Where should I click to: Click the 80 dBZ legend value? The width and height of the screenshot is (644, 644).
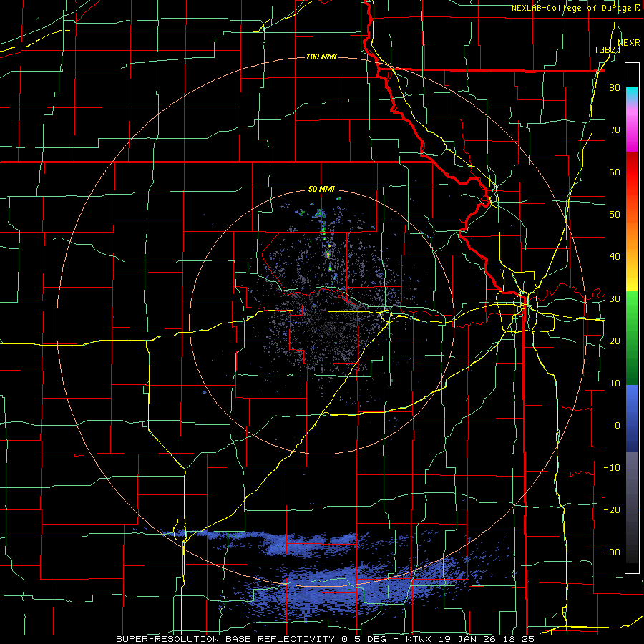(615, 88)
